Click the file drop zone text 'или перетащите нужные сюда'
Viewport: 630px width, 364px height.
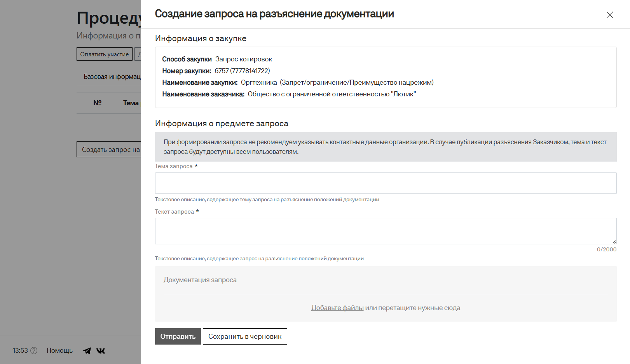coord(413,308)
